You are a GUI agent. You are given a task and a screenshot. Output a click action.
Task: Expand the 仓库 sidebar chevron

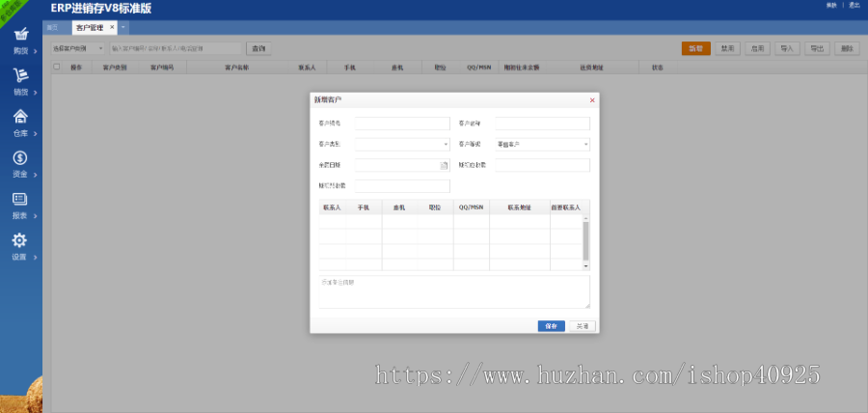36,133
